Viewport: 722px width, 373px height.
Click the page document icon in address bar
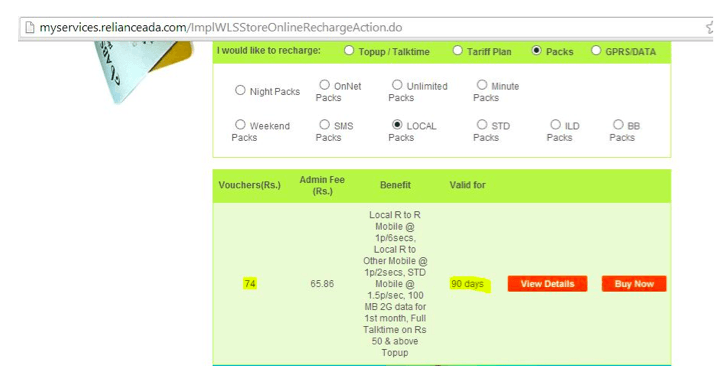click(x=29, y=28)
